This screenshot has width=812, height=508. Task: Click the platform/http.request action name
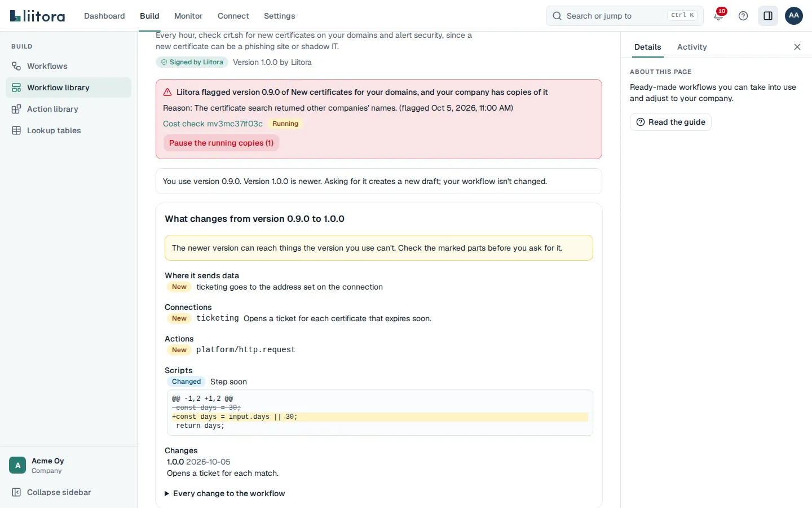(246, 350)
